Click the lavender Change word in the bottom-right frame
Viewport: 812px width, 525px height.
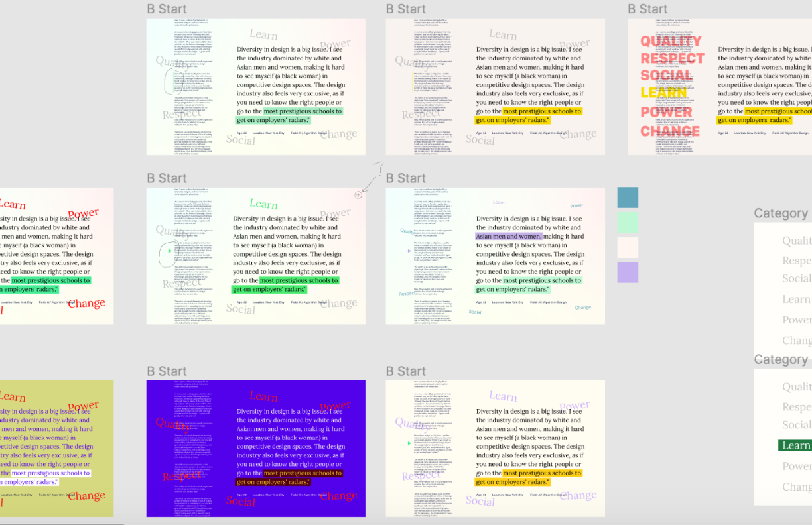tap(578, 496)
